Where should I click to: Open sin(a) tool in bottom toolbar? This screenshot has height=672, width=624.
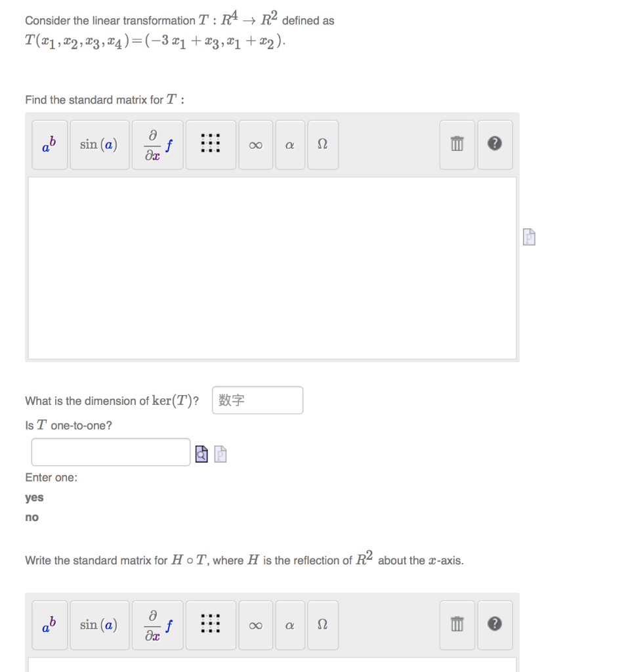99,625
